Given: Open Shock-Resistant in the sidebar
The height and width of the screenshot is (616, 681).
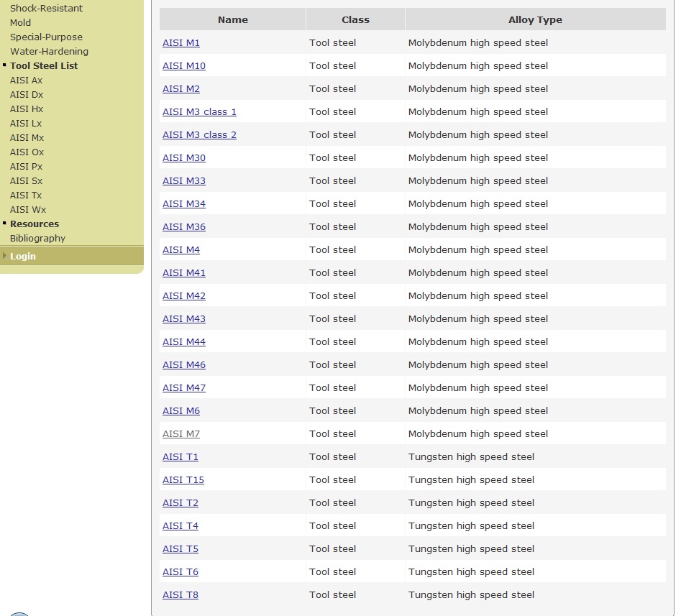Looking at the screenshot, I should pyautogui.click(x=46, y=9).
